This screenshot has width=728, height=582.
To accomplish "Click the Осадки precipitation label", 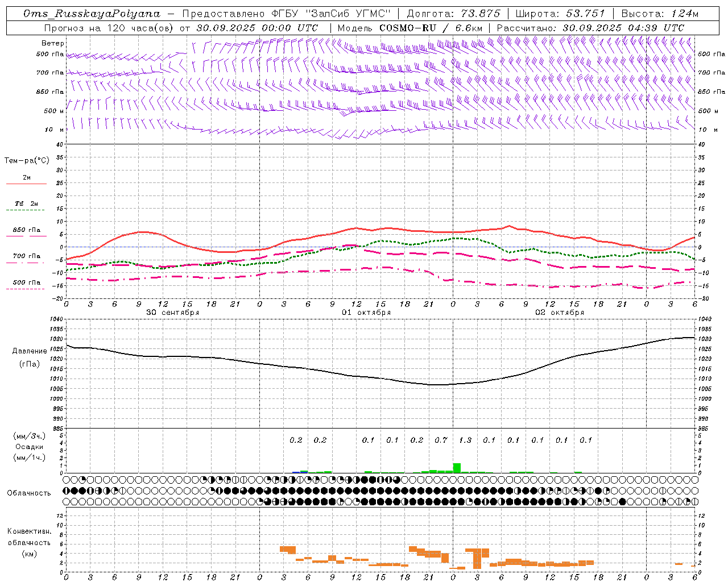I will tap(30, 447).
